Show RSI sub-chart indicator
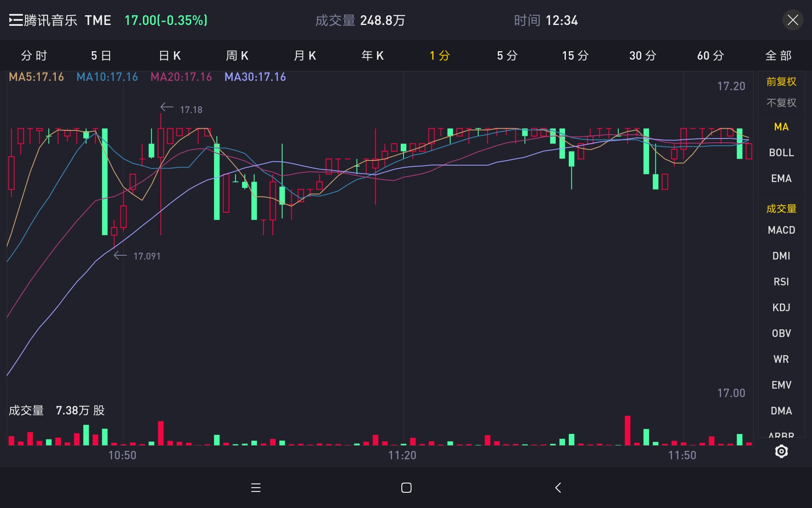The height and width of the screenshot is (508, 812). pos(781,282)
